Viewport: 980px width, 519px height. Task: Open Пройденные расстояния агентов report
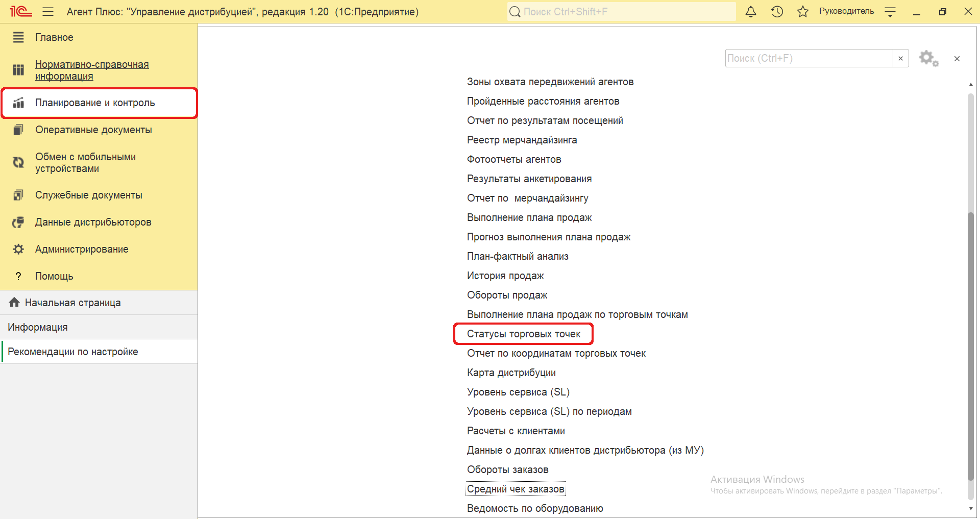543,101
